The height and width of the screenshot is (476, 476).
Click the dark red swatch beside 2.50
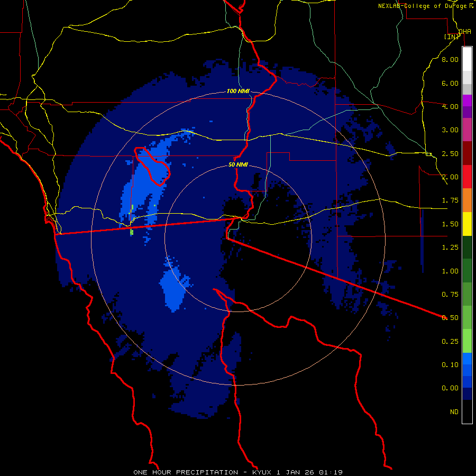tap(467, 153)
